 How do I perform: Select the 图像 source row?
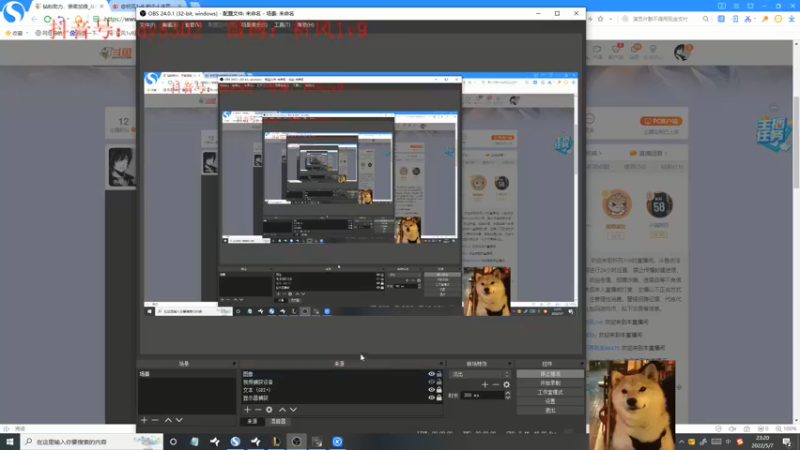click(341, 374)
